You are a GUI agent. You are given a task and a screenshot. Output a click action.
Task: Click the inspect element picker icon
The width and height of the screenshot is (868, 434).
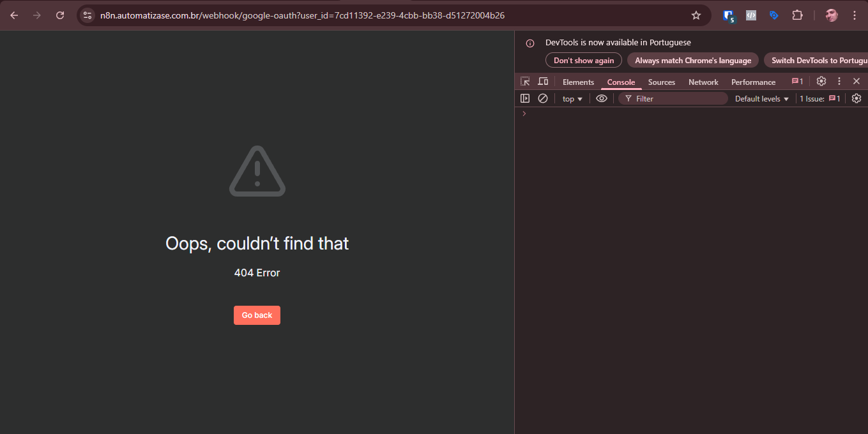coord(525,82)
